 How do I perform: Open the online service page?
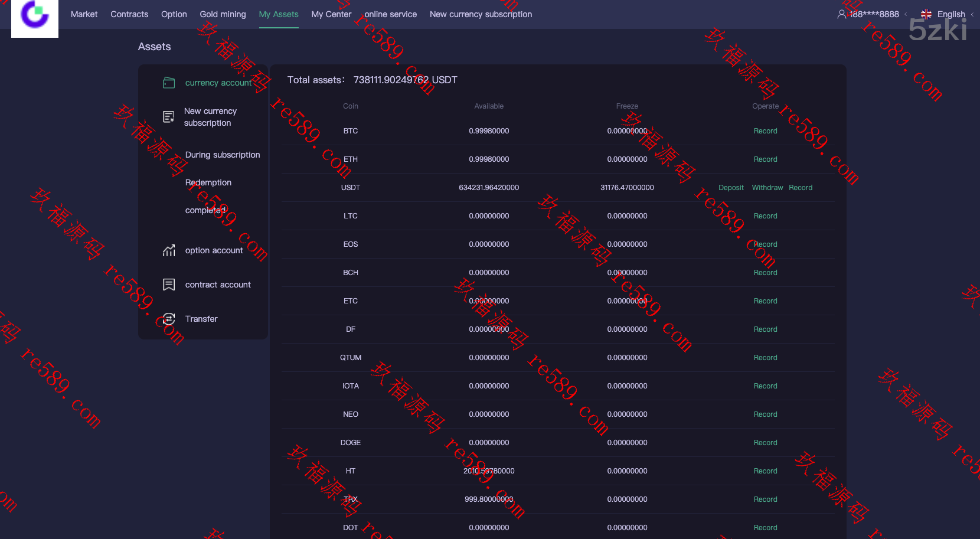(x=390, y=14)
